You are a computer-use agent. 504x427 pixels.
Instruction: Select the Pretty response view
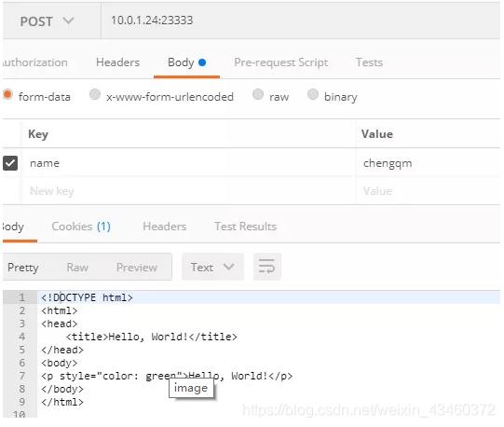point(22,268)
